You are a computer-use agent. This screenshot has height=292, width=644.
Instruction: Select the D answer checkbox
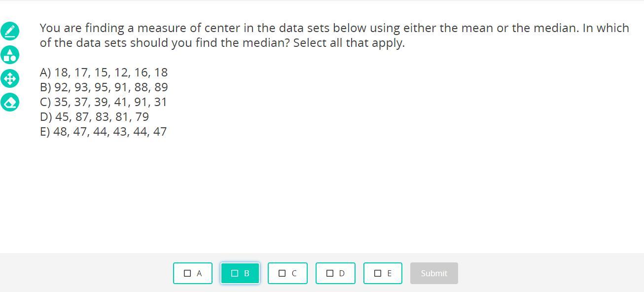click(335, 273)
